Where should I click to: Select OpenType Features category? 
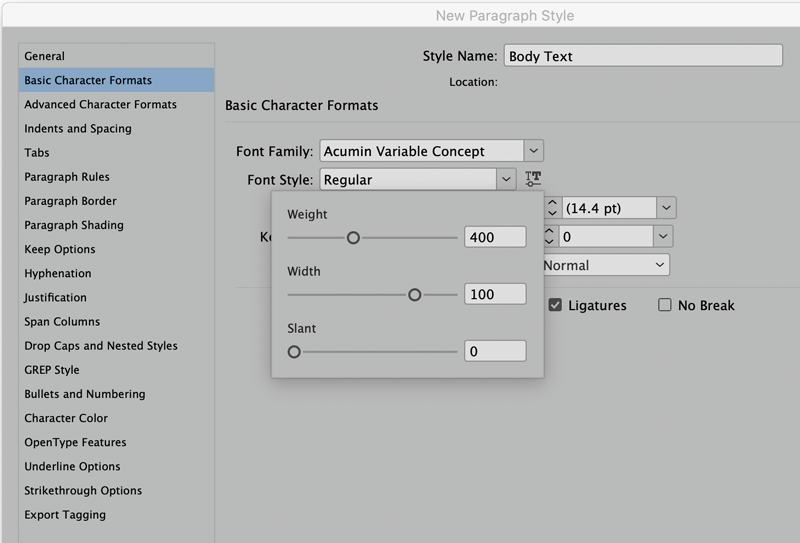[75, 442]
